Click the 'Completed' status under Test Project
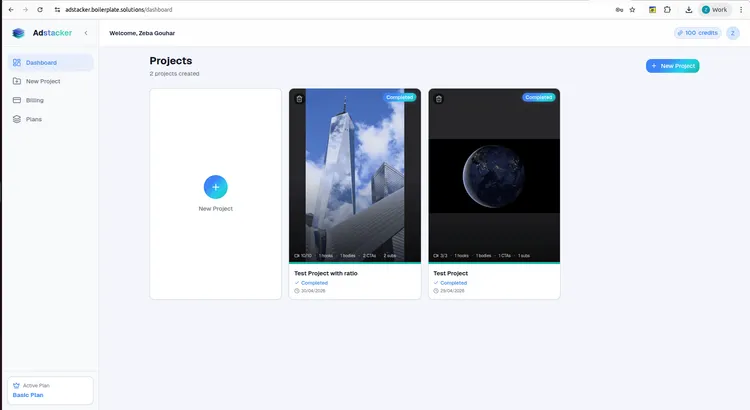 click(x=451, y=283)
